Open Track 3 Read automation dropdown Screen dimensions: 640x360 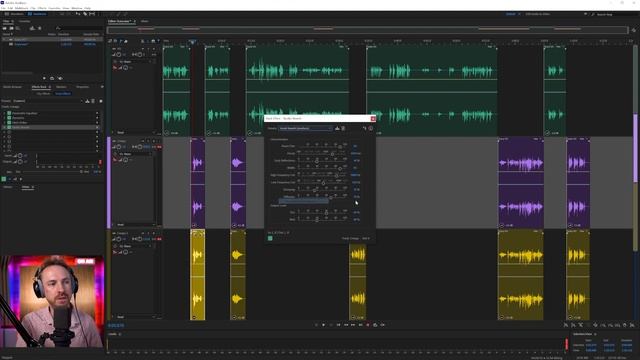(136, 317)
